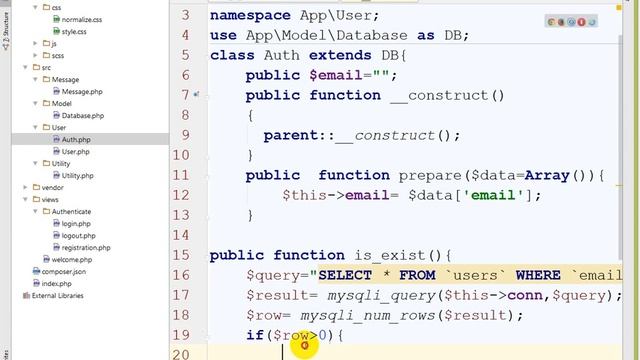The height and width of the screenshot is (360, 640).
Task: Click 'SELECT' in the query string
Action: (345, 275)
